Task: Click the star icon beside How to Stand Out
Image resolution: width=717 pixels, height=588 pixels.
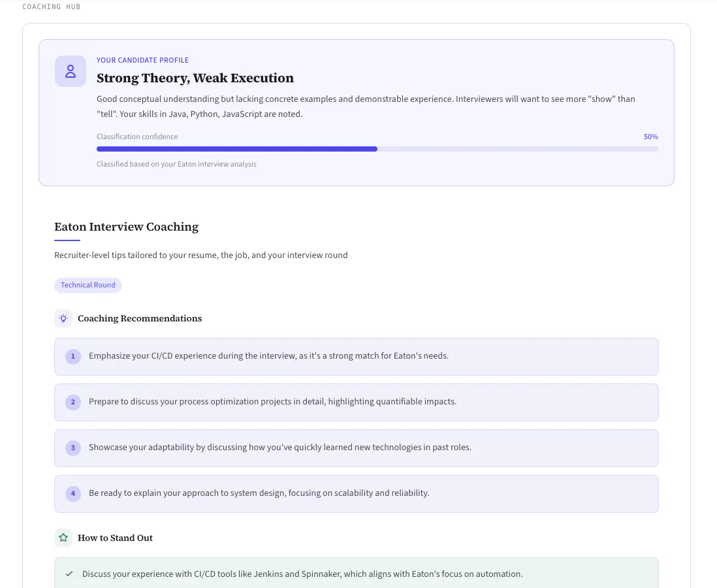Action: 63,538
